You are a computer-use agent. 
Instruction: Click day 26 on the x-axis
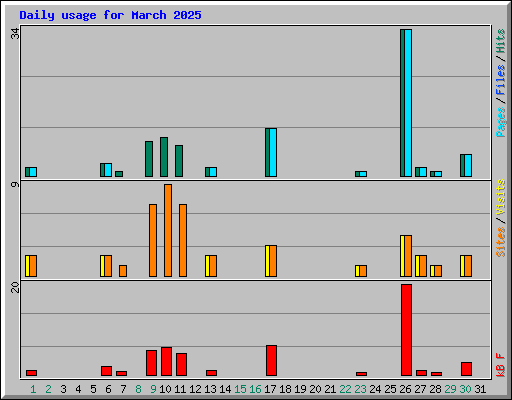tap(405, 389)
